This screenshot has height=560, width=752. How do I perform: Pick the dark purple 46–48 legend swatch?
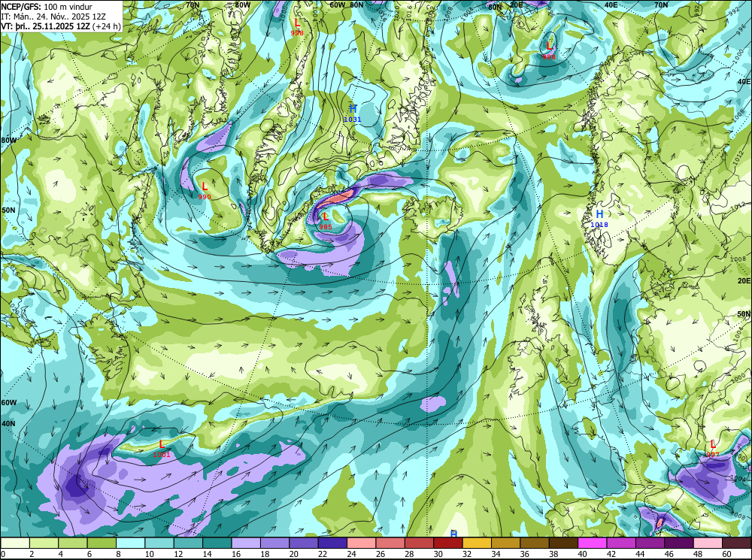(678, 543)
